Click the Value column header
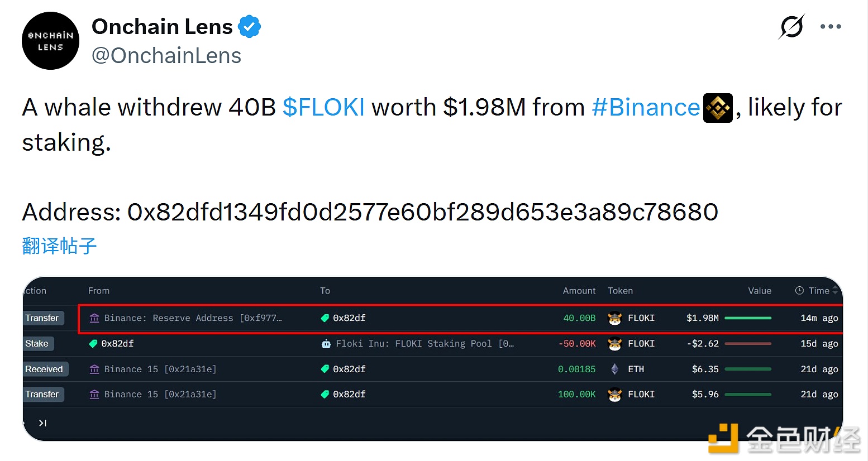The image size is (868, 461). point(759,291)
